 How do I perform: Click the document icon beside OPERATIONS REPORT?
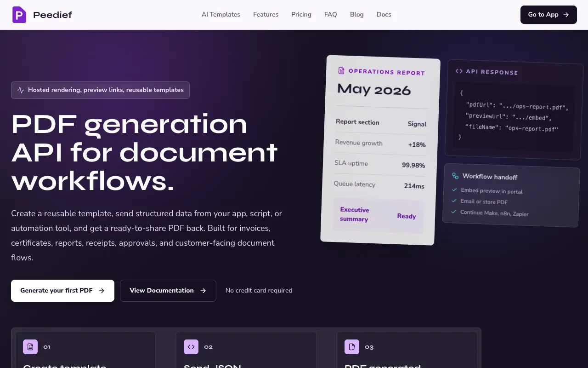coord(341,70)
